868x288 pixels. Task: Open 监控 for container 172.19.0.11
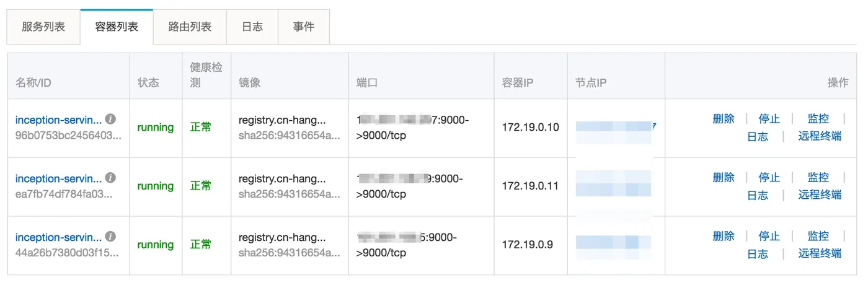click(x=818, y=177)
